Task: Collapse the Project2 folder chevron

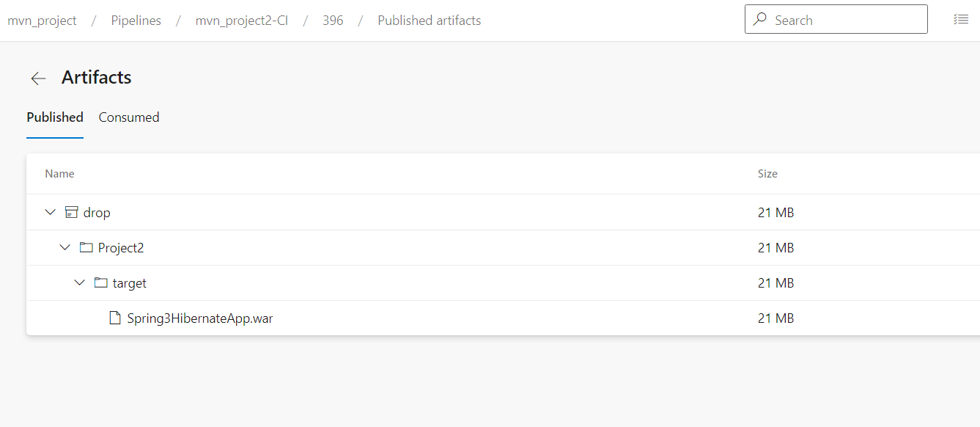Action: click(65, 248)
